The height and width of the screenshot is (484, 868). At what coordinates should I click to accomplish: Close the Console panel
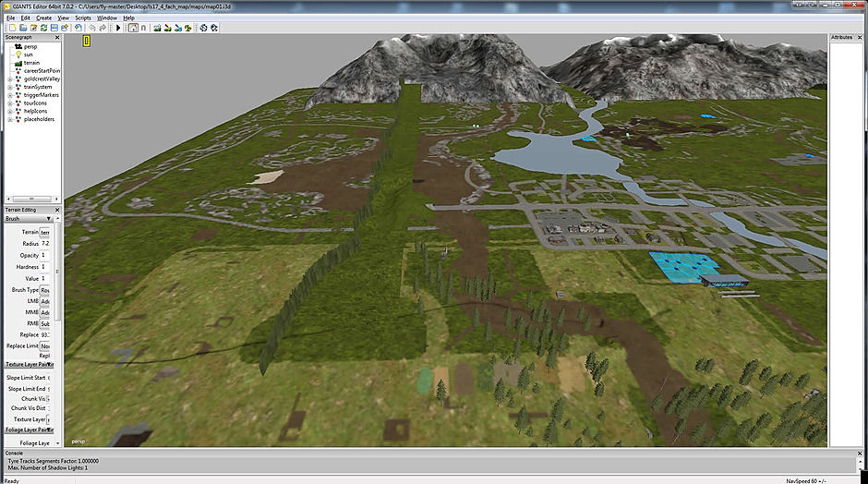click(860, 454)
